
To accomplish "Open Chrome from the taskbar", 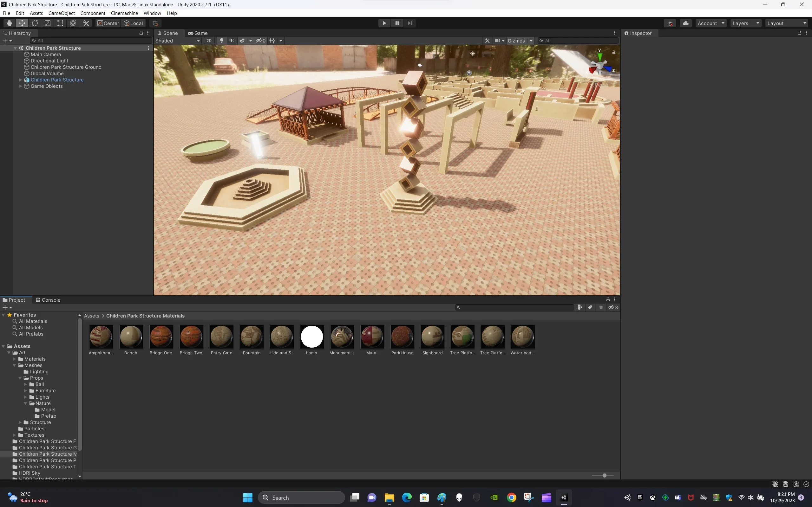I will pyautogui.click(x=511, y=497).
